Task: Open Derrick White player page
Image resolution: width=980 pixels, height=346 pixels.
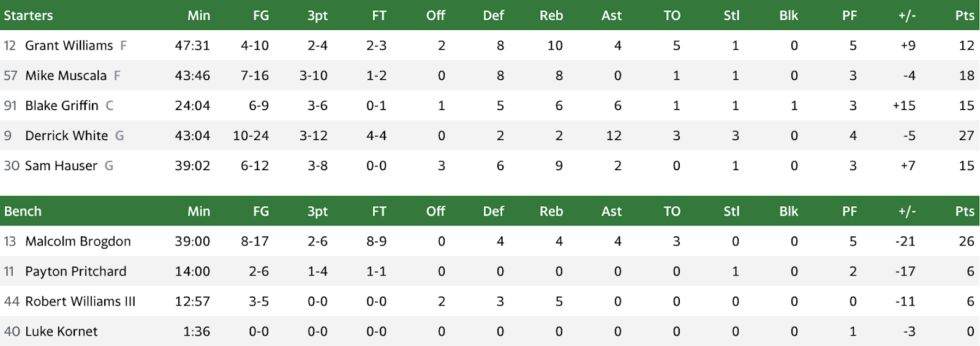Action: (x=66, y=135)
